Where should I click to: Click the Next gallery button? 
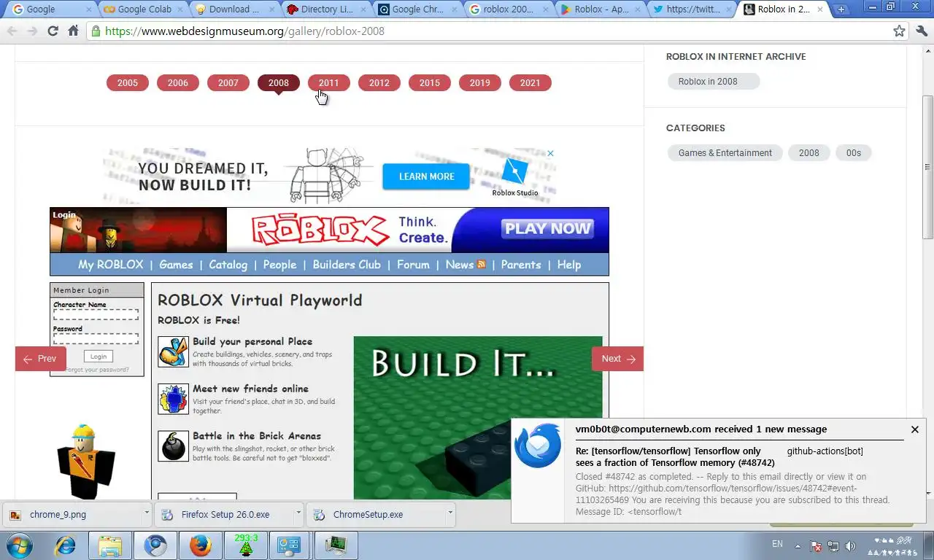click(x=617, y=359)
